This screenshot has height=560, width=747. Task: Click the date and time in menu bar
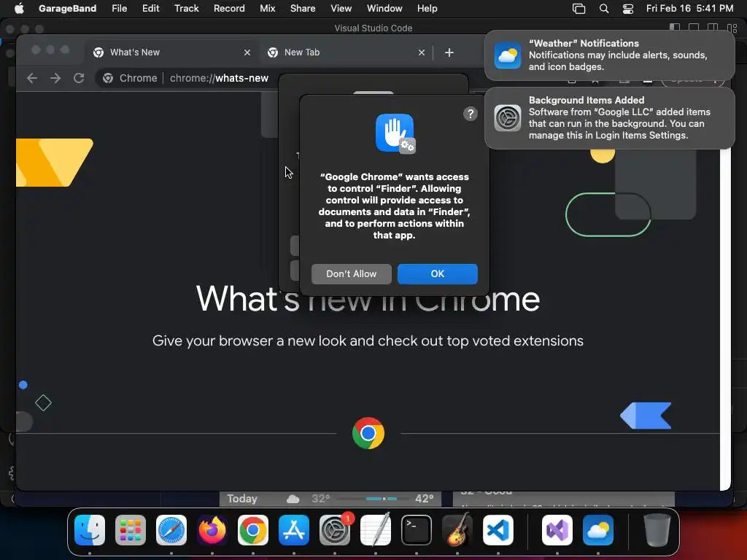(x=689, y=8)
